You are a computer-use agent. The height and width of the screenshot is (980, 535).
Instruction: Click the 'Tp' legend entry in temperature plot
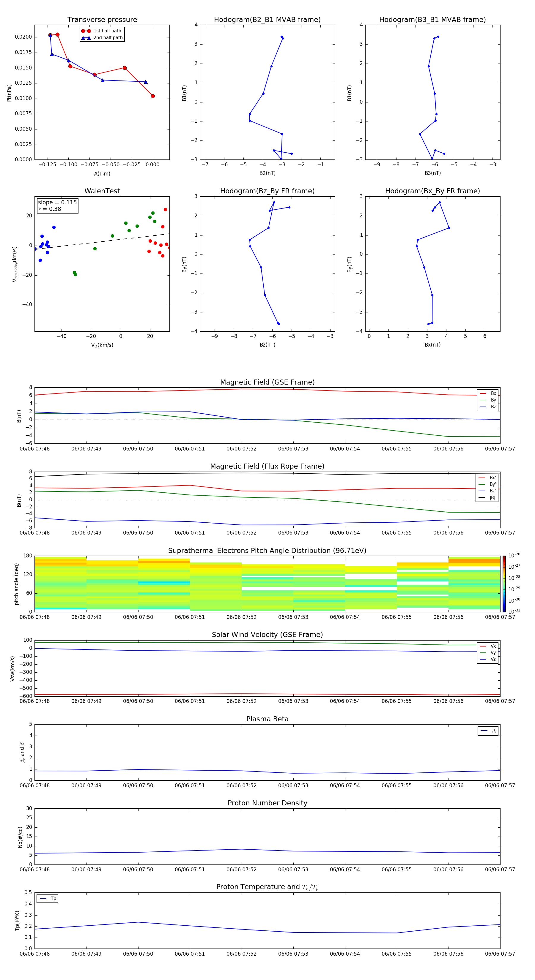point(48,899)
